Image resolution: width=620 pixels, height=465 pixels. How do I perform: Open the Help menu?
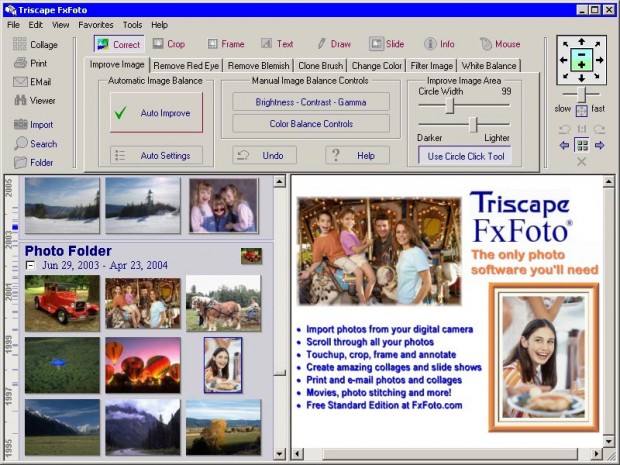(x=159, y=25)
